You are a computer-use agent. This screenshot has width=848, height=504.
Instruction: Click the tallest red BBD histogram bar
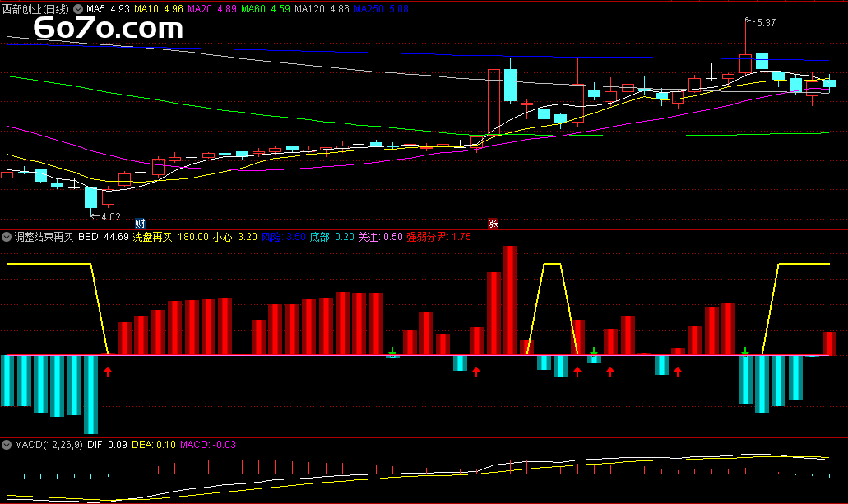[x=510, y=300]
